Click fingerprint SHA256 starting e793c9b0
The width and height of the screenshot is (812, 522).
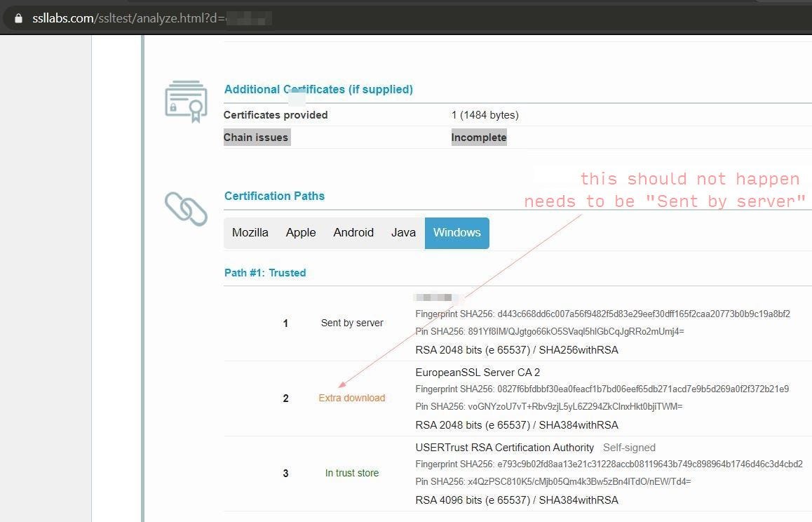pos(609,464)
